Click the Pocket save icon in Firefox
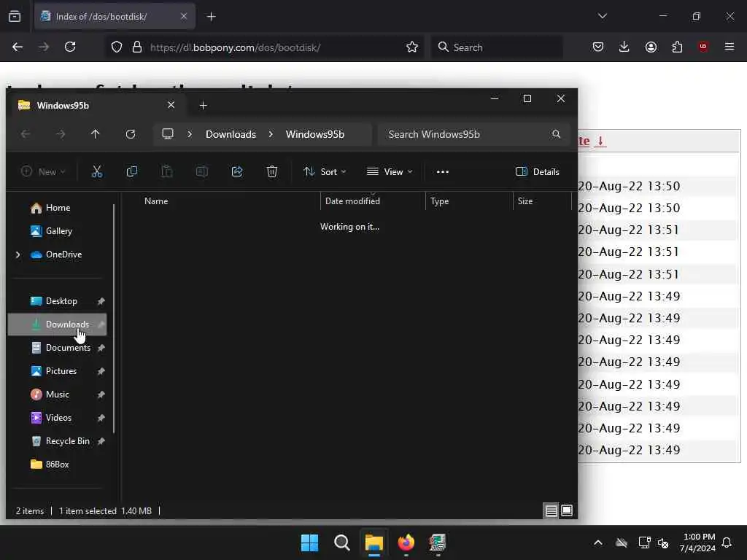This screenshot has height=560, width=747. (x=598, y=47)
